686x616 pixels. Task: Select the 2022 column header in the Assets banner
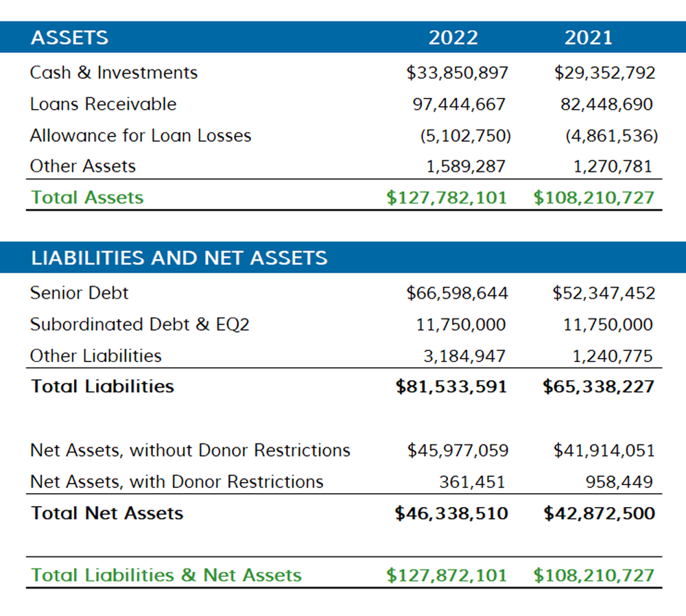coord(453,38)
